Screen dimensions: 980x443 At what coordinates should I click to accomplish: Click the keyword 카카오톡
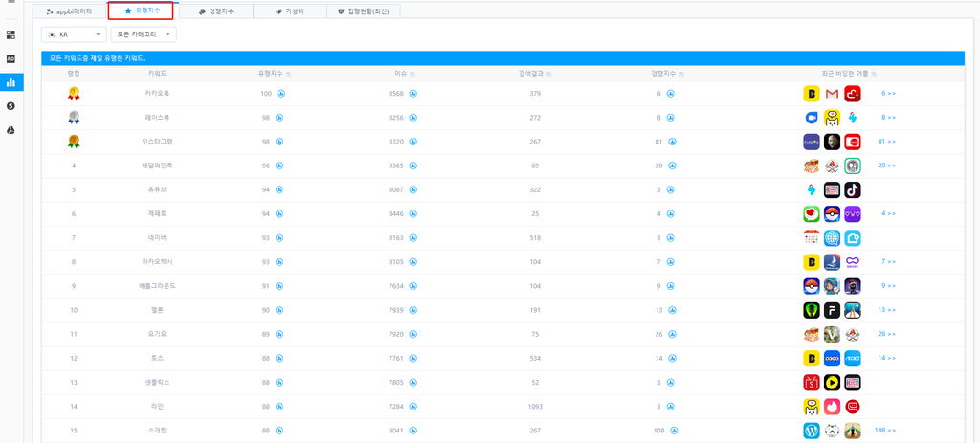pyautogui.click(x=157, y=94)
